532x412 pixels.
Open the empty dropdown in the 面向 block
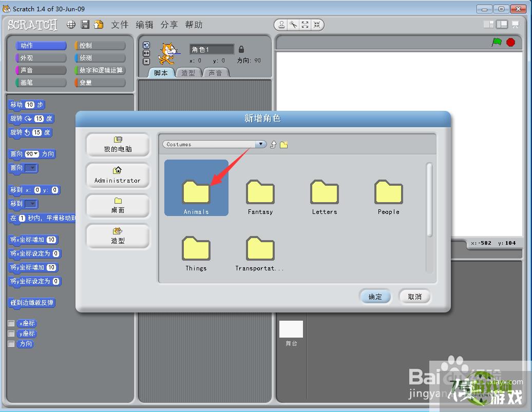[x=31, y=168]
